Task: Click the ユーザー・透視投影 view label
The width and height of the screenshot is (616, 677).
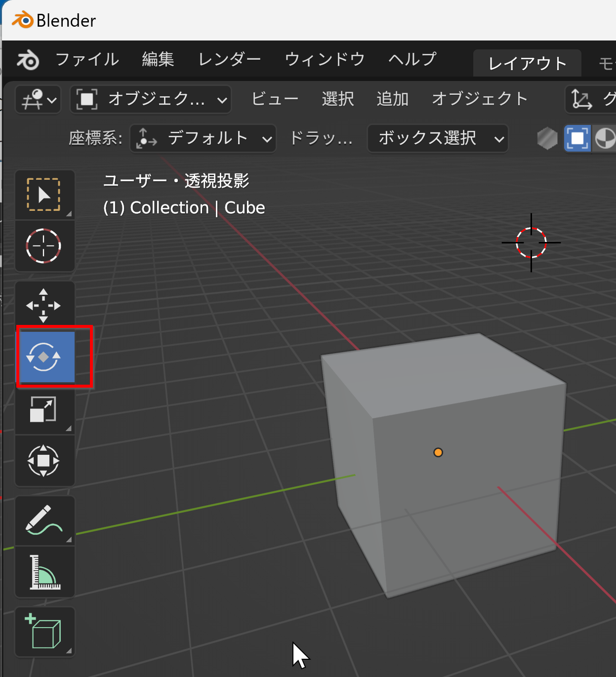Action: [176, 181]
